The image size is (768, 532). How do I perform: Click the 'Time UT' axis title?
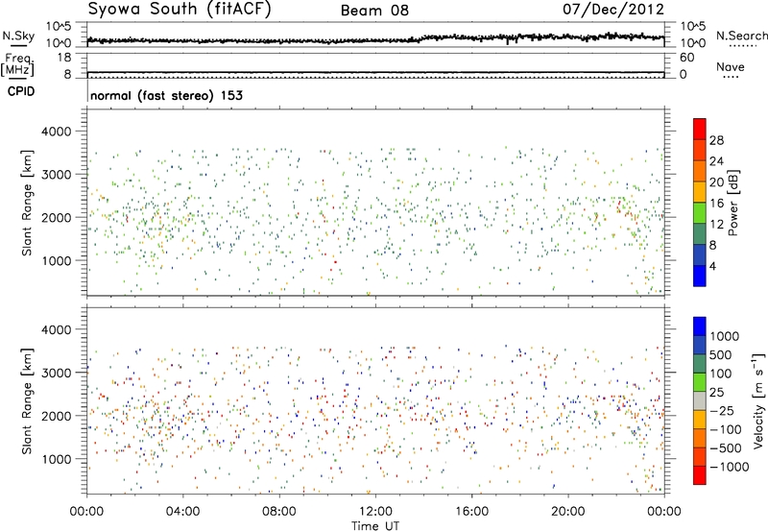point(375,525)
